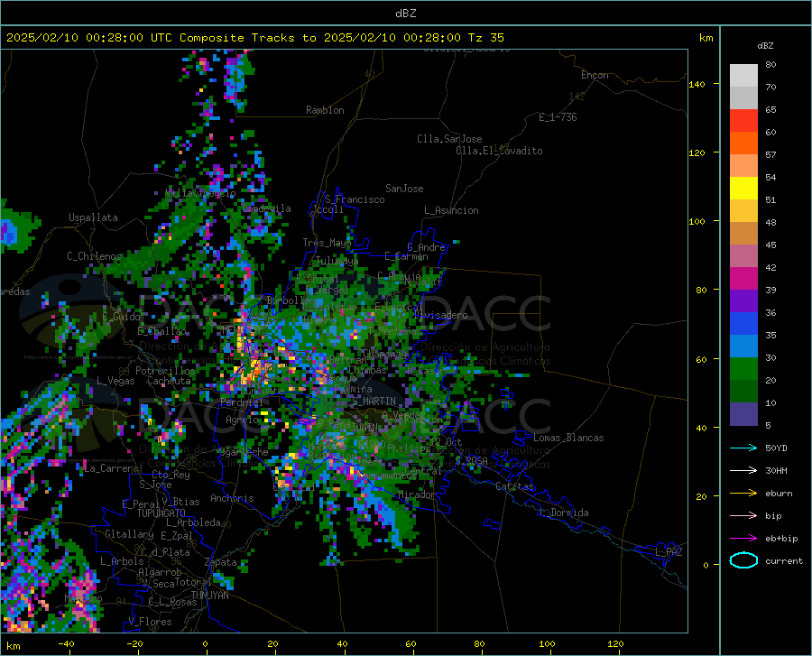Select the orange 60–57 dBZ swatch

click(x=743, y=143)
